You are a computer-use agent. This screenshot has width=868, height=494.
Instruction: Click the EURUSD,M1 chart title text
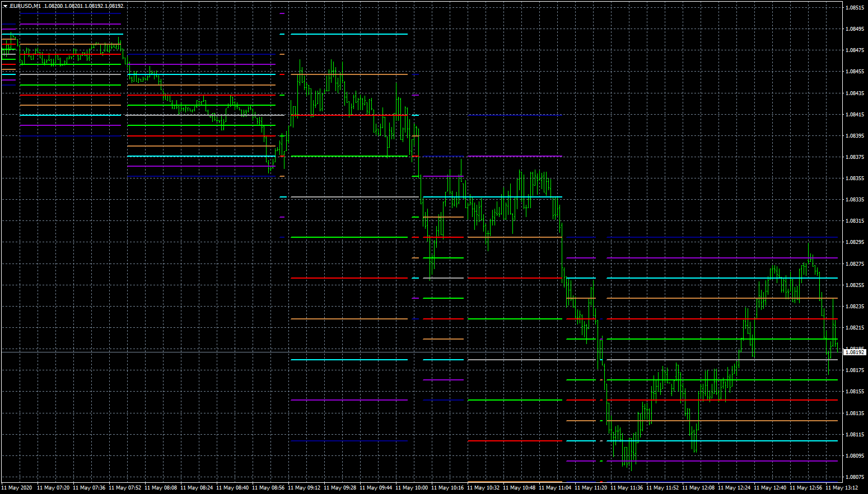(x=25, y=6)
